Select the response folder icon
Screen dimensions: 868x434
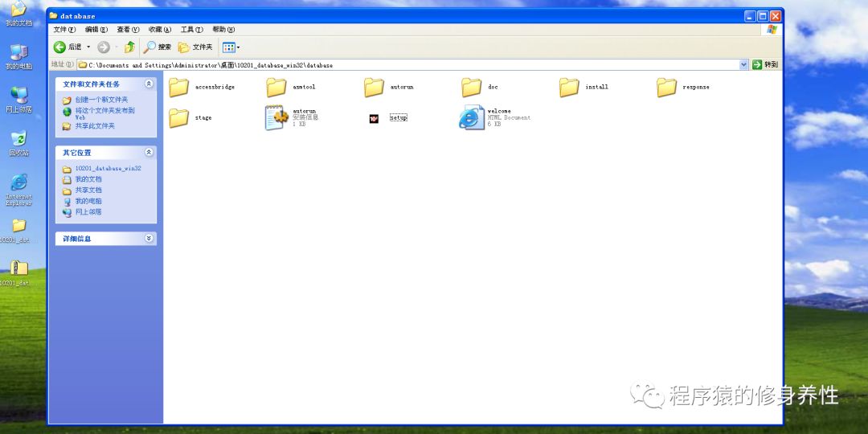(666, 87)
